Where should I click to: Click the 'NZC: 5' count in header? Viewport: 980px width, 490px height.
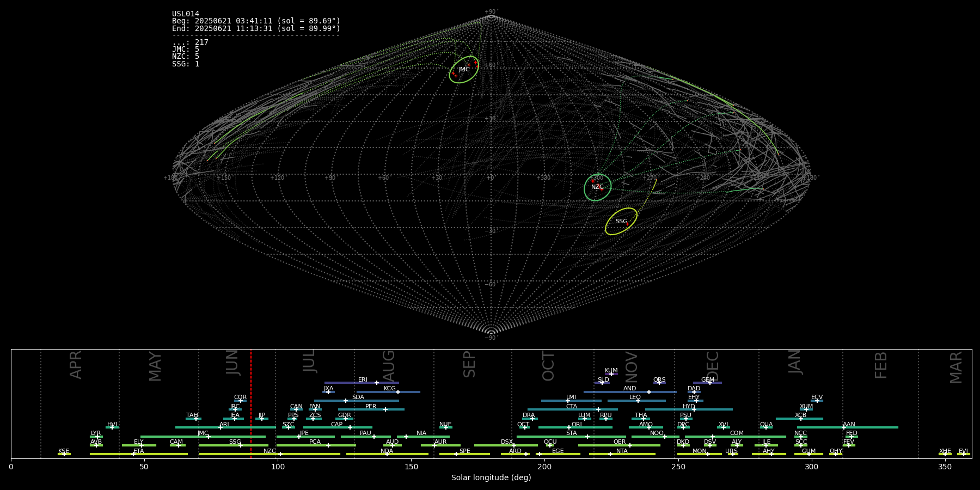point(186,57)
